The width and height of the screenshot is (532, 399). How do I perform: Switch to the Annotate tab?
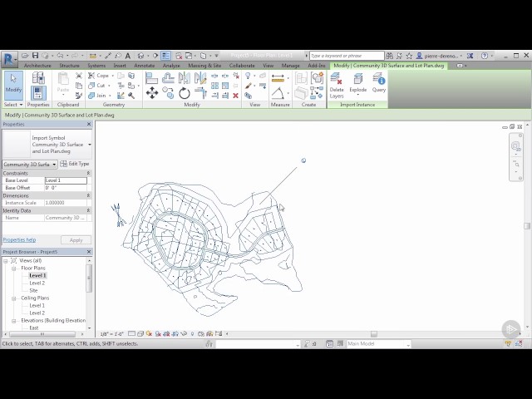[x=144, y=66]
